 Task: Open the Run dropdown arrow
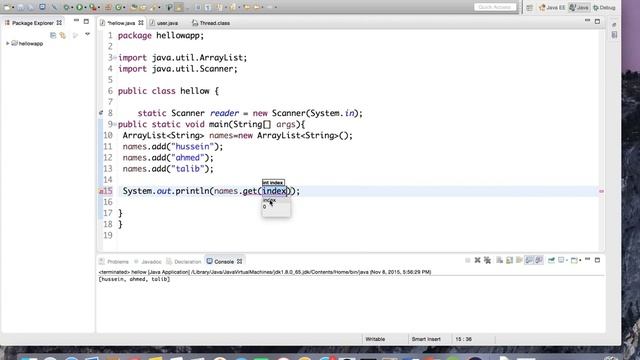[85, 7]
